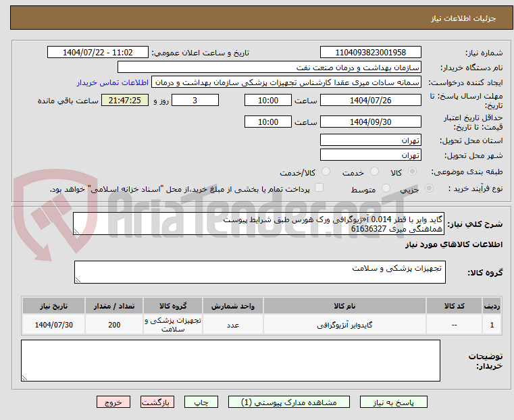This screenshot has width=514, height=420.
Task: Click the remaining days field showing 3
Action: point(195,100)
